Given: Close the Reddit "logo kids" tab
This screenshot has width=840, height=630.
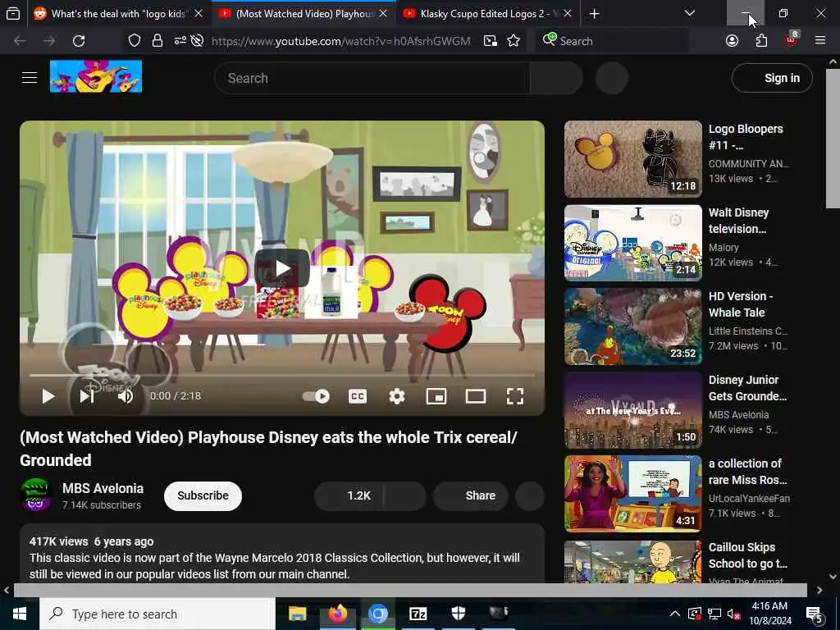Looking at the screenshot, I should 199,14.
